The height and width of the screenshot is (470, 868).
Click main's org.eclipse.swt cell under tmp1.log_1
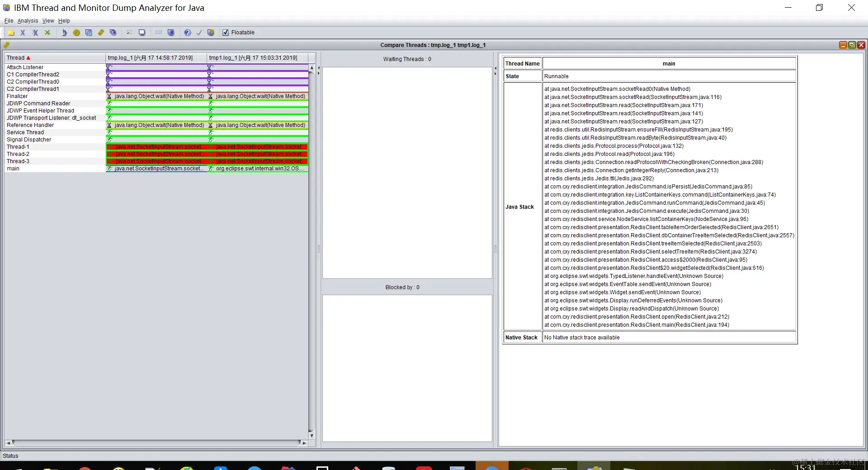(258, 169)
